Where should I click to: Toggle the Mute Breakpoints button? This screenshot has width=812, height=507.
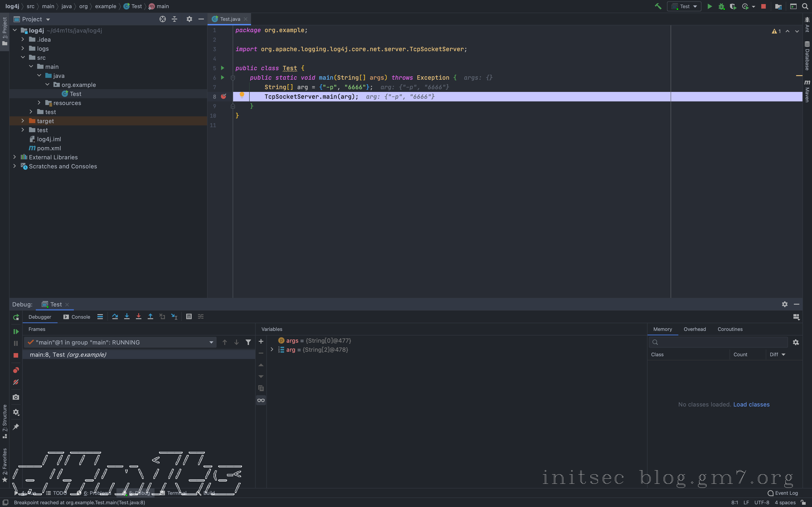click(16, 382)
